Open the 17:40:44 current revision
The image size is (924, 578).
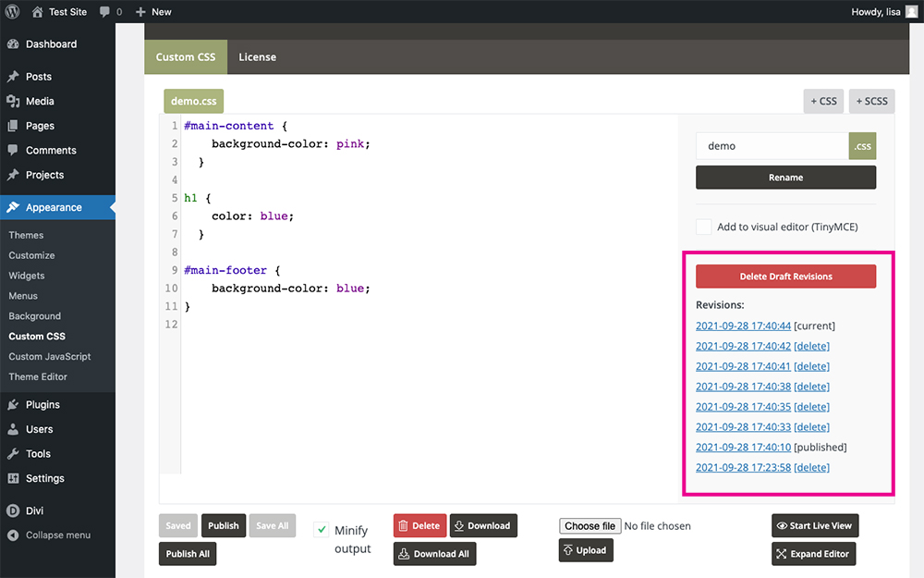[743, 326]
